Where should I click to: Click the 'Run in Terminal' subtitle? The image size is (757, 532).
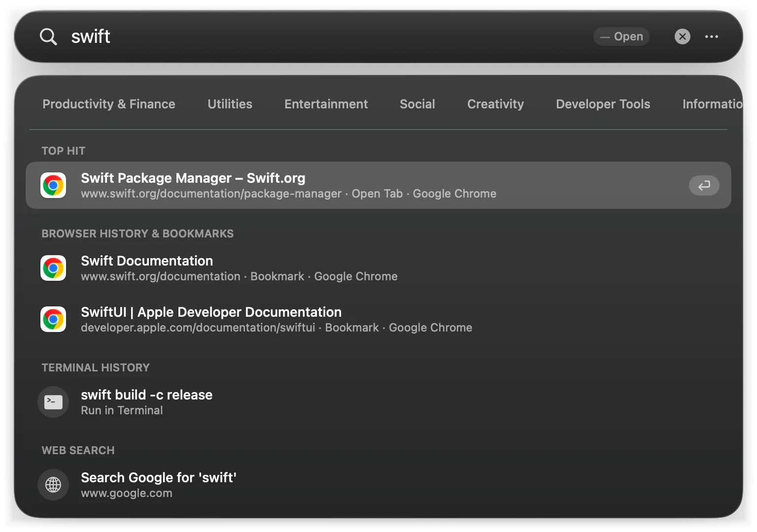pos(122,410)
